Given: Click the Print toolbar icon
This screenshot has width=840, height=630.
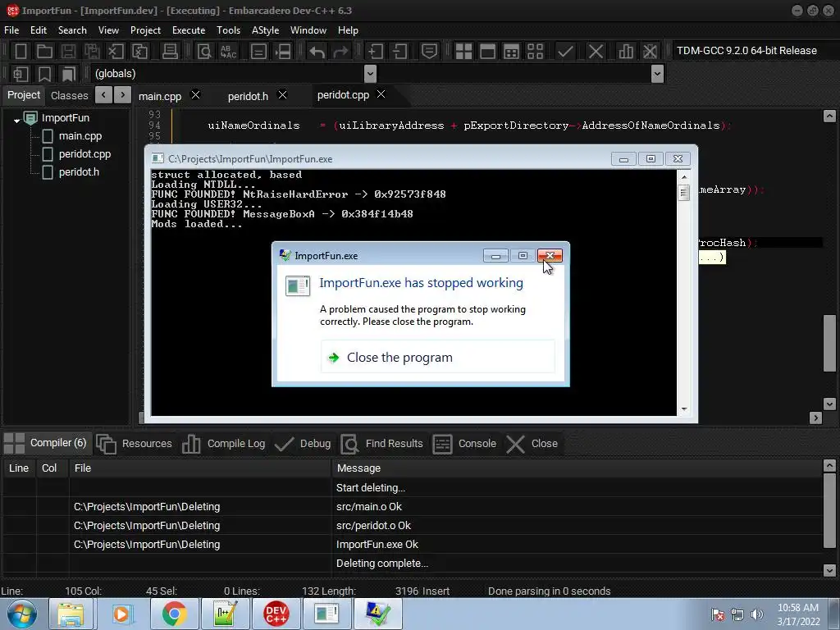Looking at the screenshot, I should click(170, 52).
